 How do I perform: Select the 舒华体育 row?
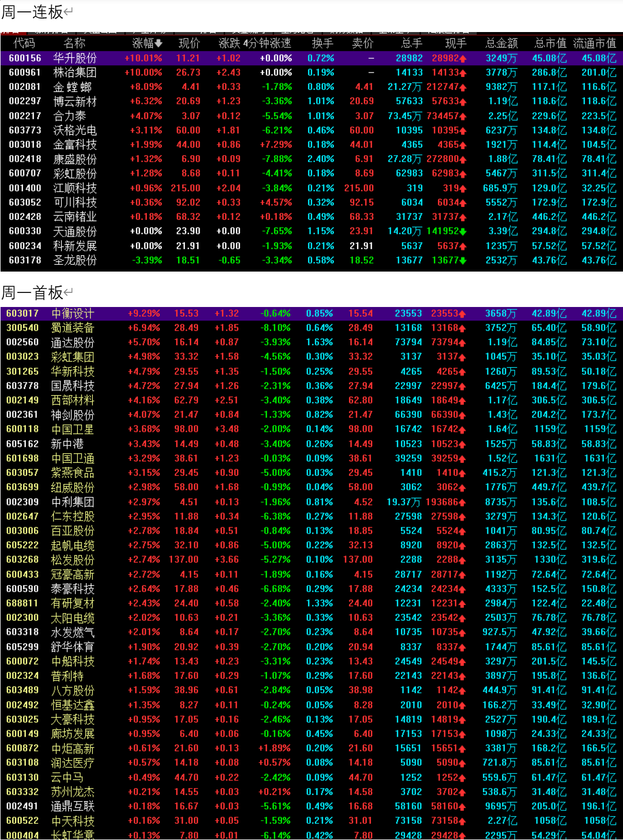point(311,647)
